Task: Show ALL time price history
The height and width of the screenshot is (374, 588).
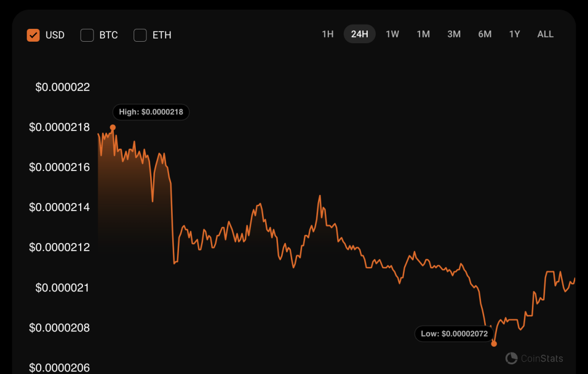Action: pyautogui.click(x=545, y=34)
